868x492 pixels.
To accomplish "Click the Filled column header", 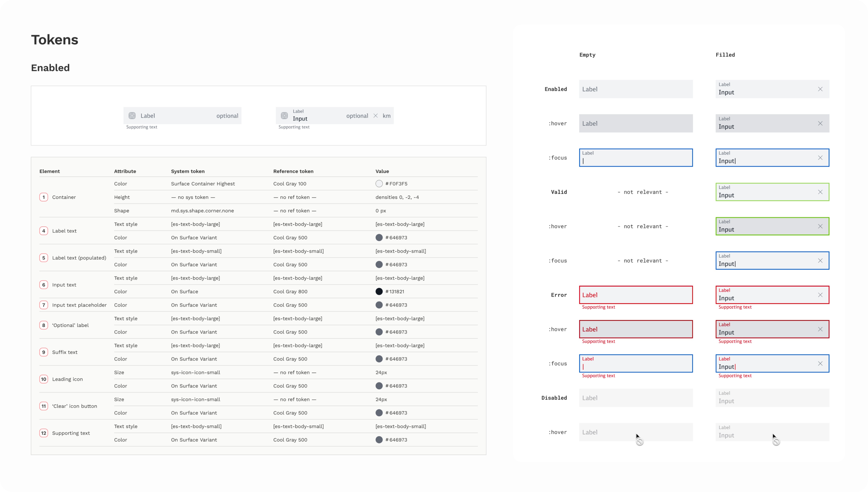I will (x=725, y=55).
